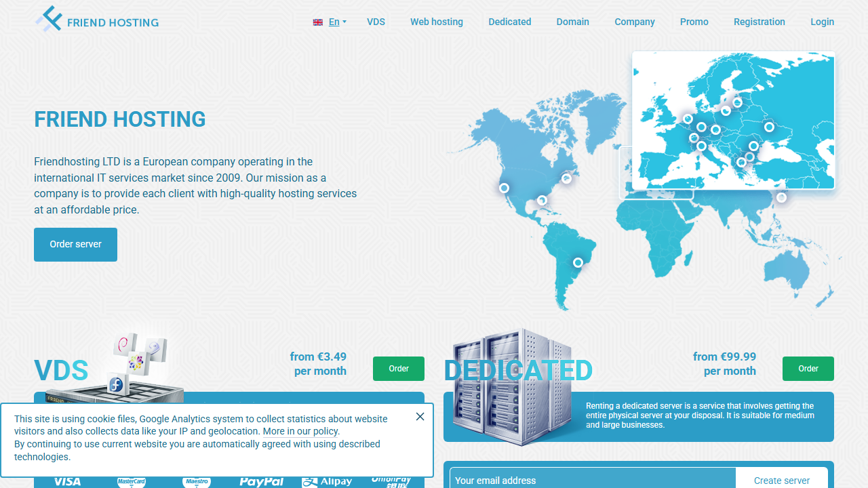Click the 'from €3.49 per month' price
Viewport: 868px width, 488px height.
pos(318,364)
